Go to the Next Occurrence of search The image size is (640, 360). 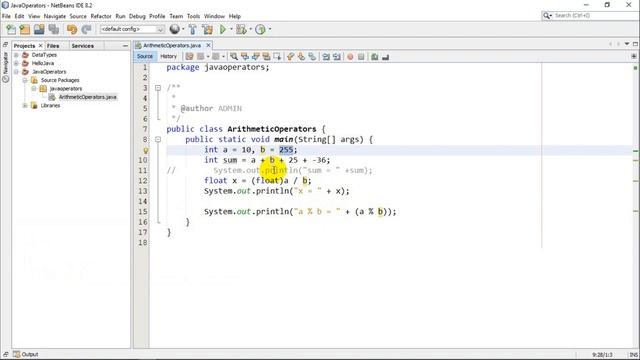(x=256, y=57)
